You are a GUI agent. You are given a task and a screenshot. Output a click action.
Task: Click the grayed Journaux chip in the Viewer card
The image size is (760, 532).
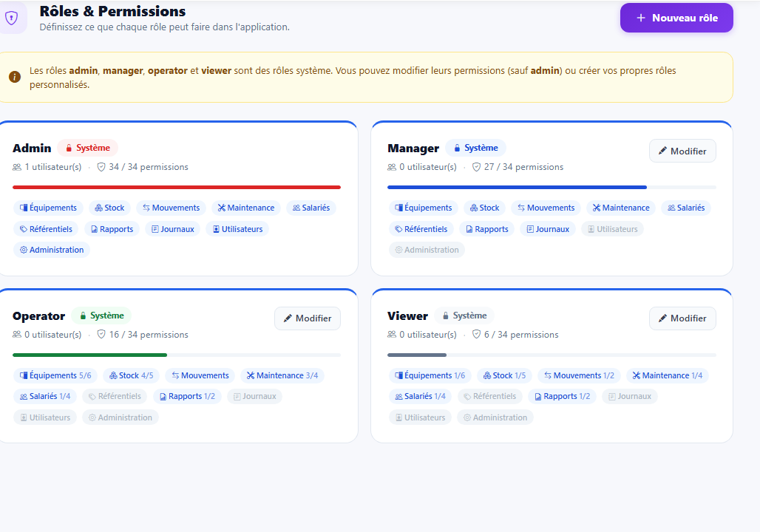(x=630, y=396)
